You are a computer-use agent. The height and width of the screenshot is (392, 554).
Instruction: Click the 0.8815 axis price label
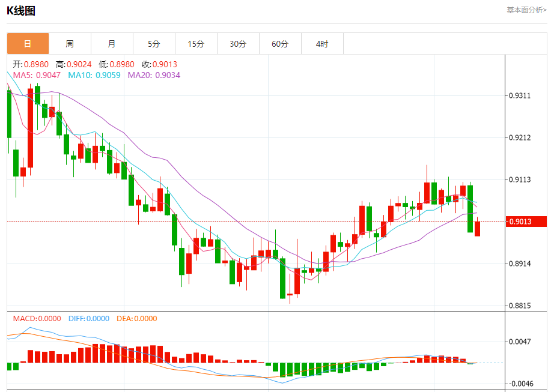[x=520, y=306]
